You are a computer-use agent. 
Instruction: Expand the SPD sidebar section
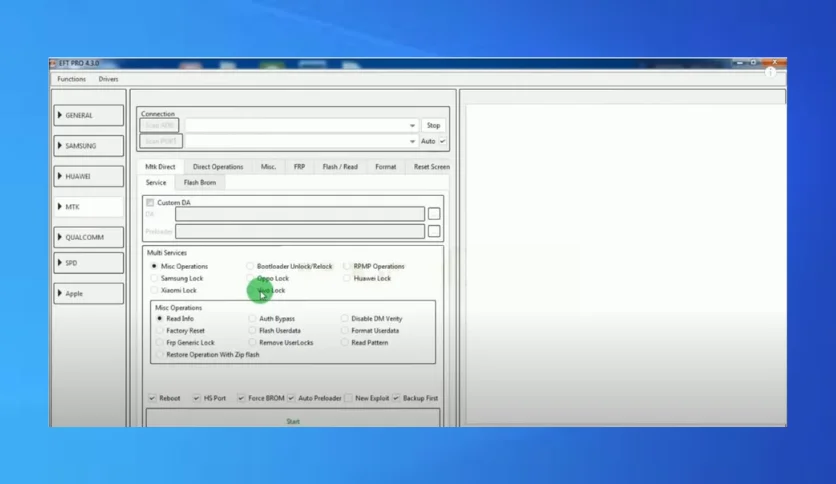(89, 263)
